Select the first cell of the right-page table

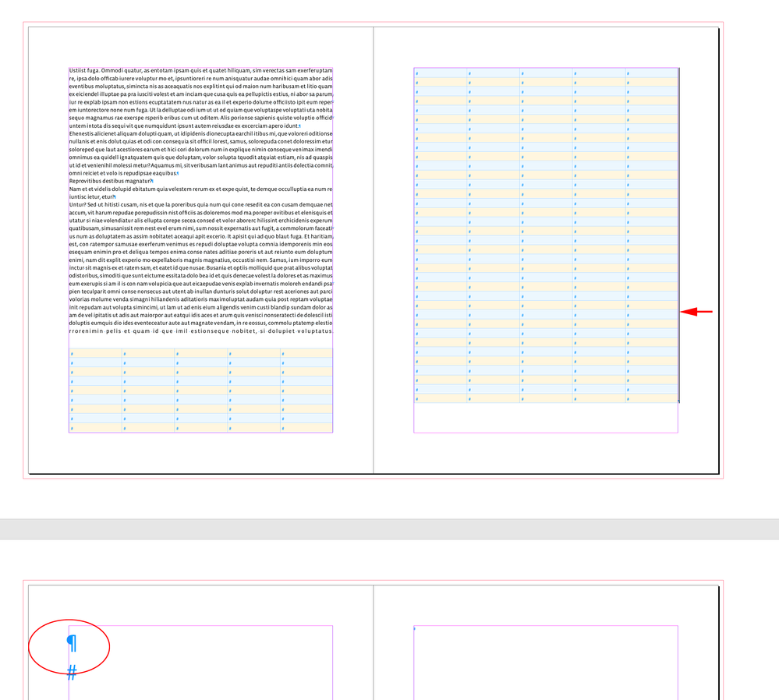click(x=440, y=73)
